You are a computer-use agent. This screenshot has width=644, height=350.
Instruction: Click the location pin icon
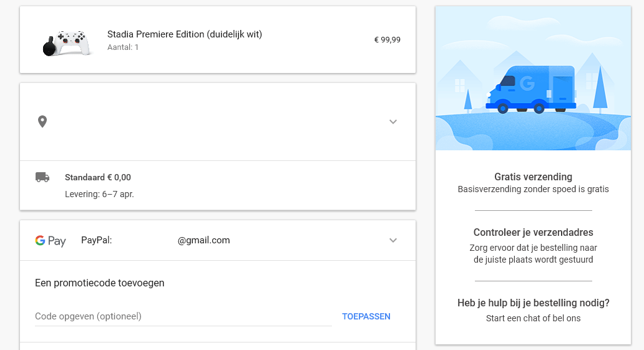tap(42, 122)
